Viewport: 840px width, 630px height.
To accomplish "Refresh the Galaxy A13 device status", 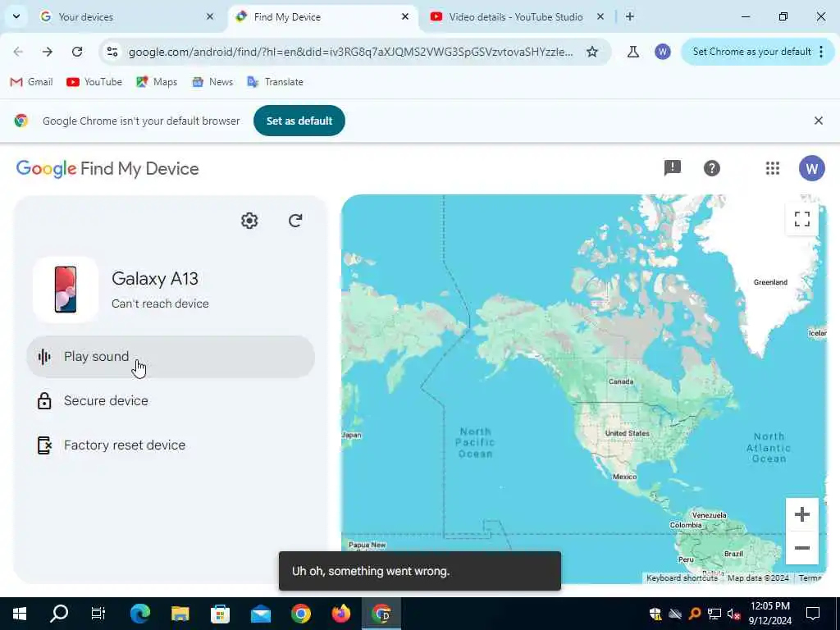I will 295,221.
